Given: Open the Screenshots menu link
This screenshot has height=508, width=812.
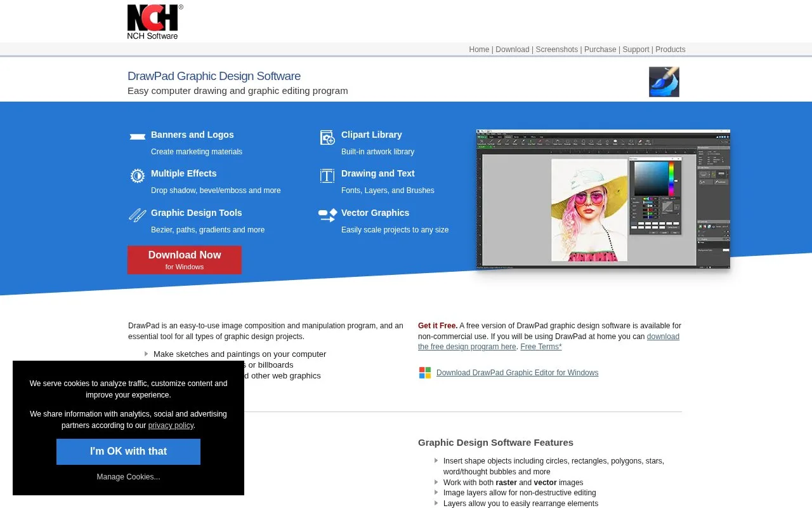Looking at the screenshot, I should click(x=556, y=50).
